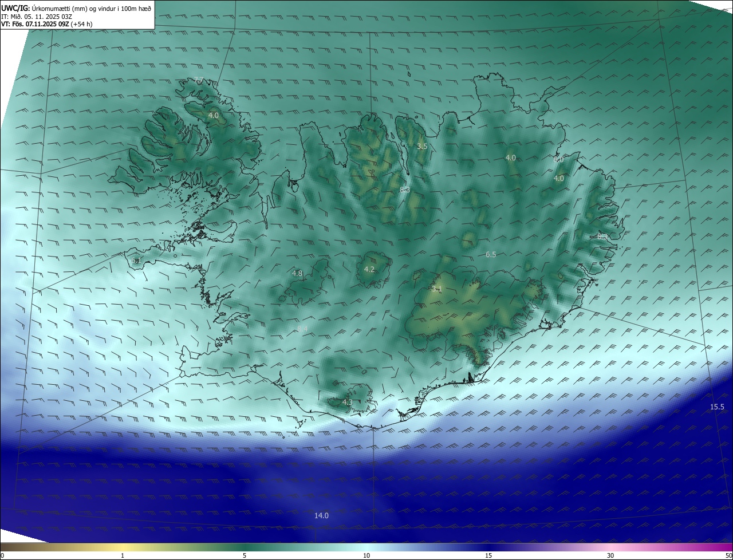Click the colorbar tick label 0
This screenshot has height=560, width=733.
[2, 555]
